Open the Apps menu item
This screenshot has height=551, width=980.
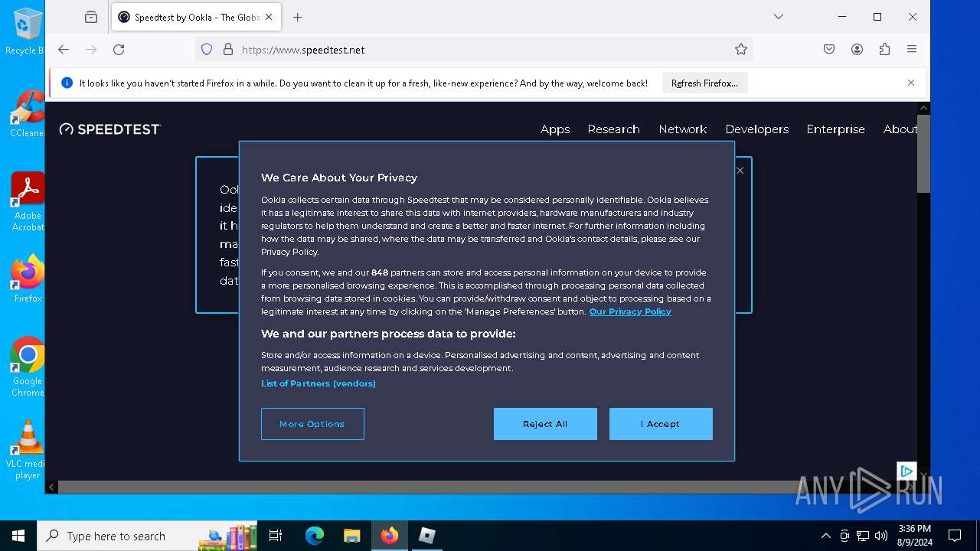coord(555,129)
